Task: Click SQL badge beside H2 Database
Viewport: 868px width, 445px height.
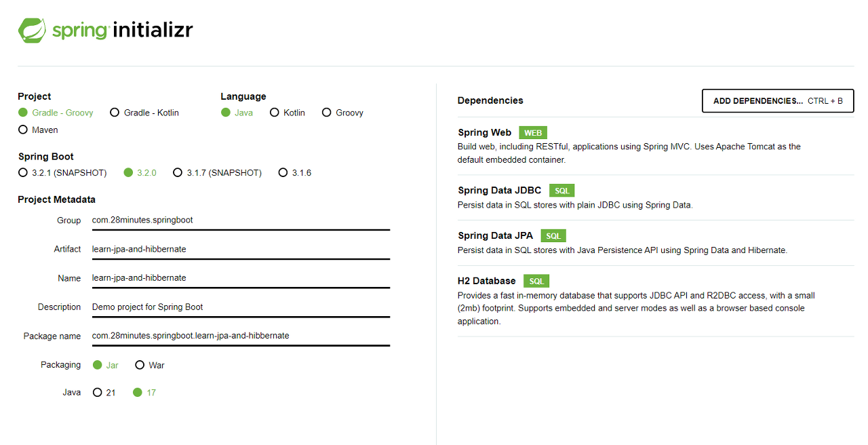Action: click(x=536, y=281)
